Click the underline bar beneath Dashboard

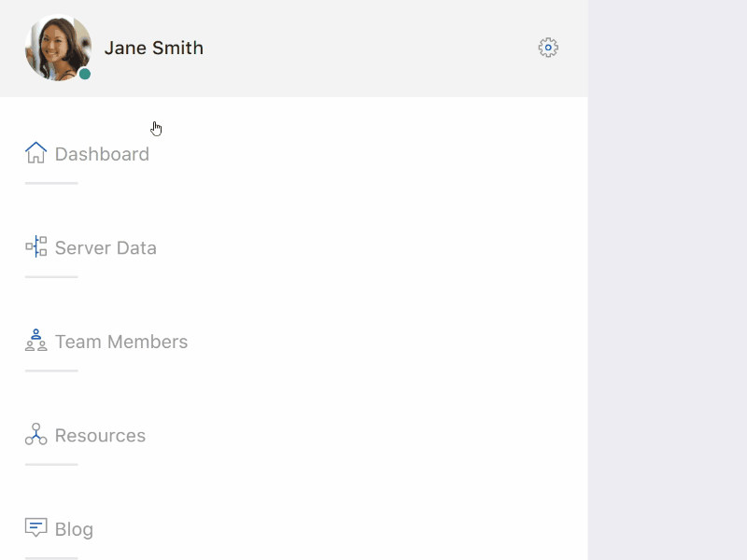point(51,183)
